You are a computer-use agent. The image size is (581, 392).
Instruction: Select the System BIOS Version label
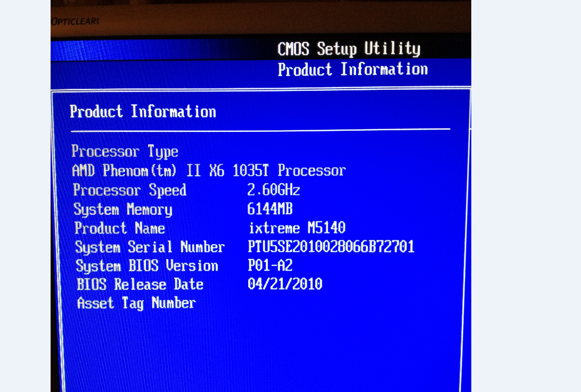coord(147,266)
